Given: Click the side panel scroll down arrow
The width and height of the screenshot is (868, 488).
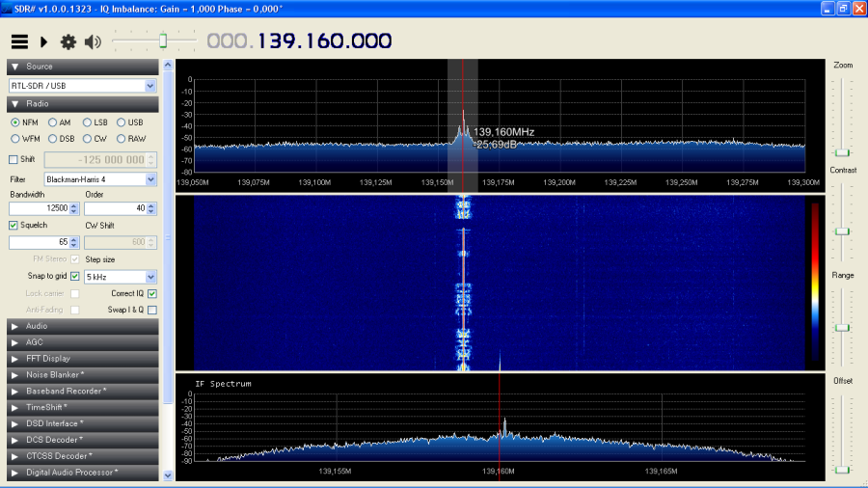Looking at the screenshot, I should (x=168, y=475).
